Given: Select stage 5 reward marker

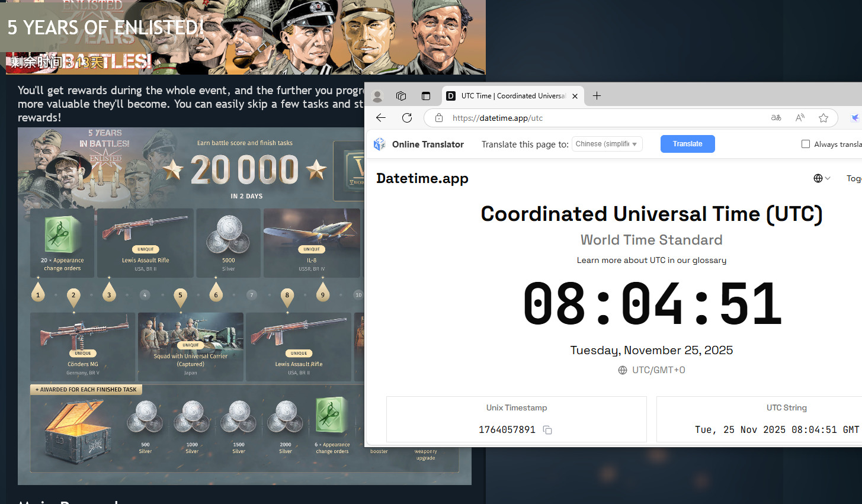Looking at the screenshot, I should tap(180, 295).
